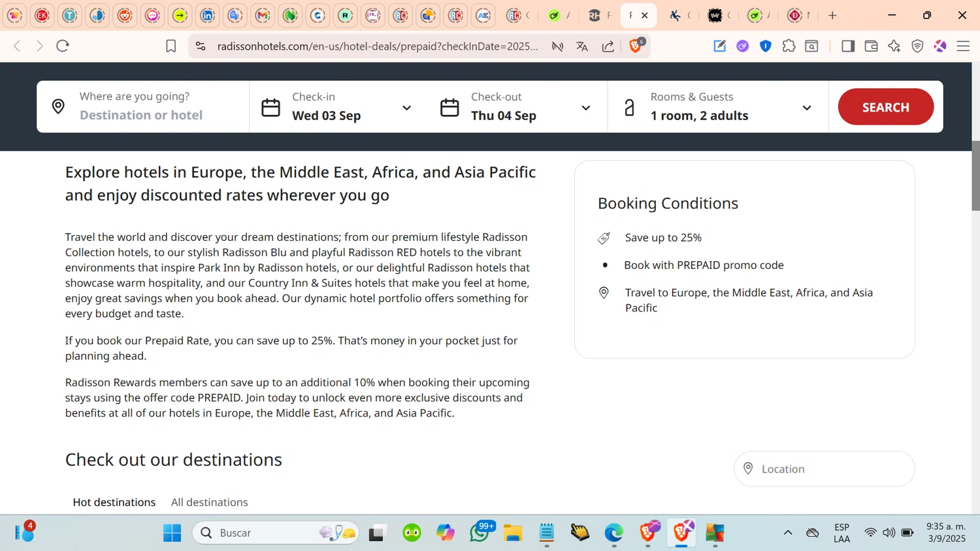Close the active Radisson tab
Screen dimensions: 980x551
[645, 15]
